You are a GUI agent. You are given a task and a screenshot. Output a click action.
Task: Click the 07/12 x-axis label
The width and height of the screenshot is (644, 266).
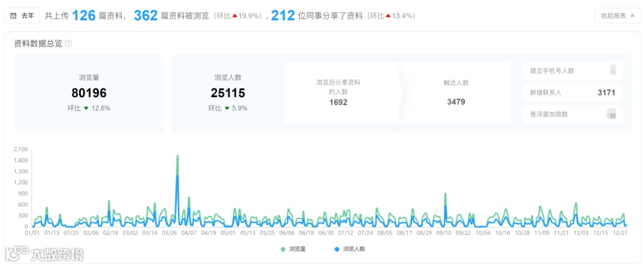pos(345,233)
